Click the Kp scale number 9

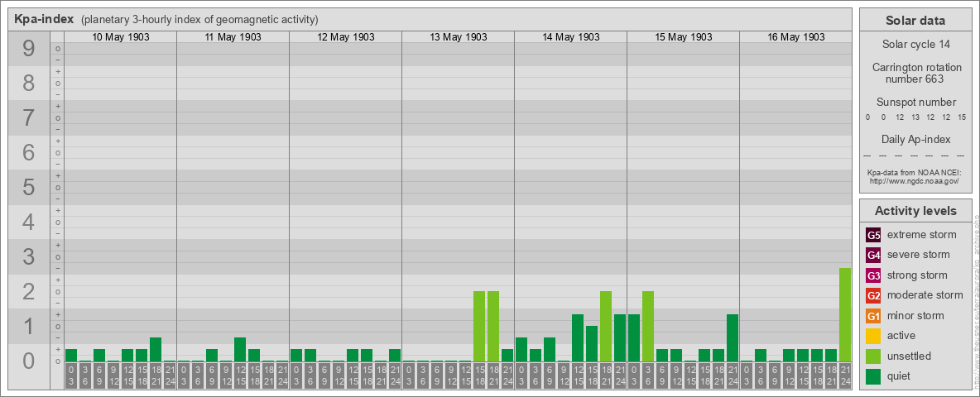[x=28, y=49]
